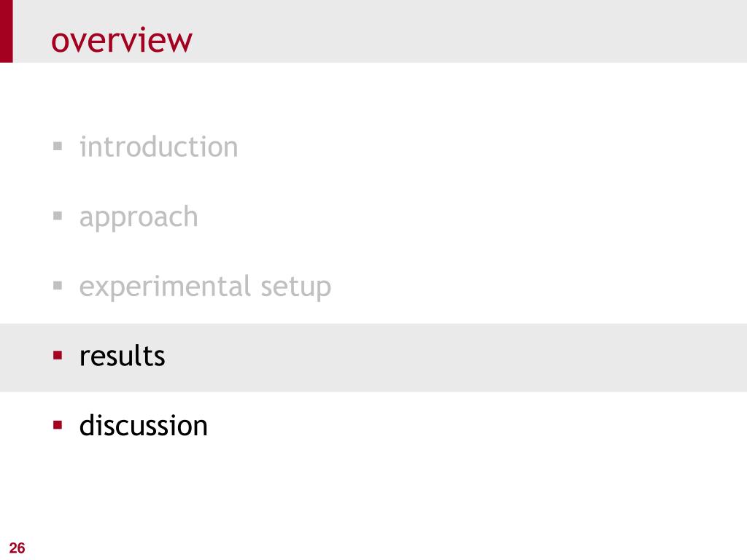The height and width of the screenshot is (560, 747).
Task: Select the discussion item text
Action: click(144, 425)
